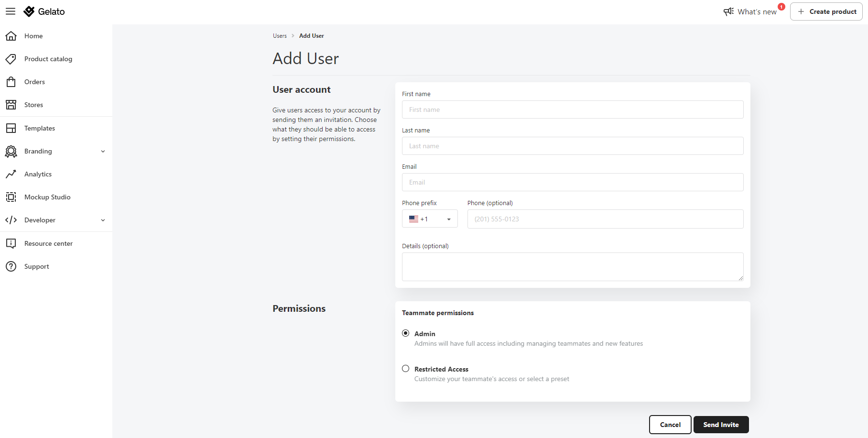Focus the First name field
The image size is (868, 438).
pos(573,109)
